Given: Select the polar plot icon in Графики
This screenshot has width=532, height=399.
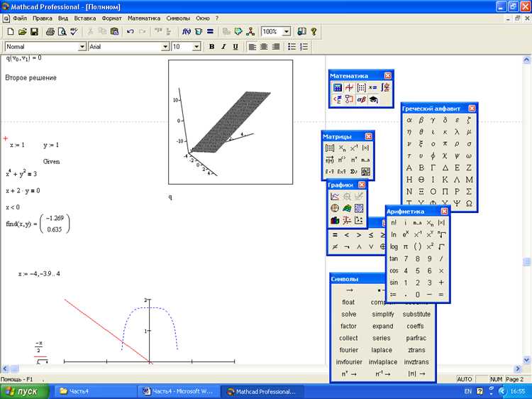Looking at the screenshot, I should (335, 208).
